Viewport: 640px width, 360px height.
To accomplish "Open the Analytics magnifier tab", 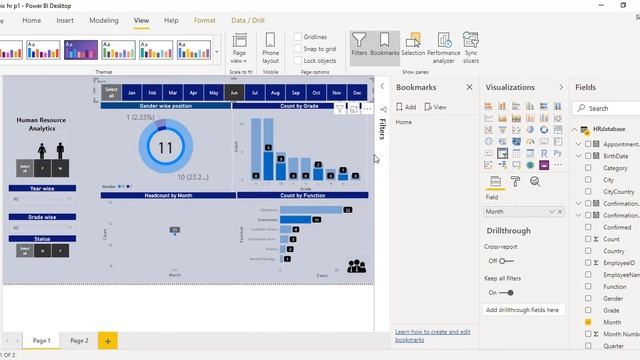I will pyautogui.click(x=535, y=182).
